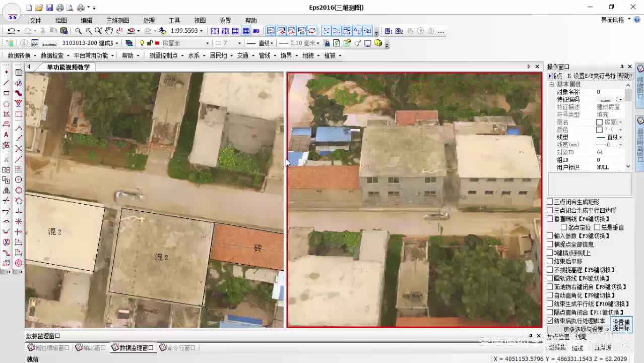
Task: Select the draw rectangle tool
Action: (x=7, y=93)
